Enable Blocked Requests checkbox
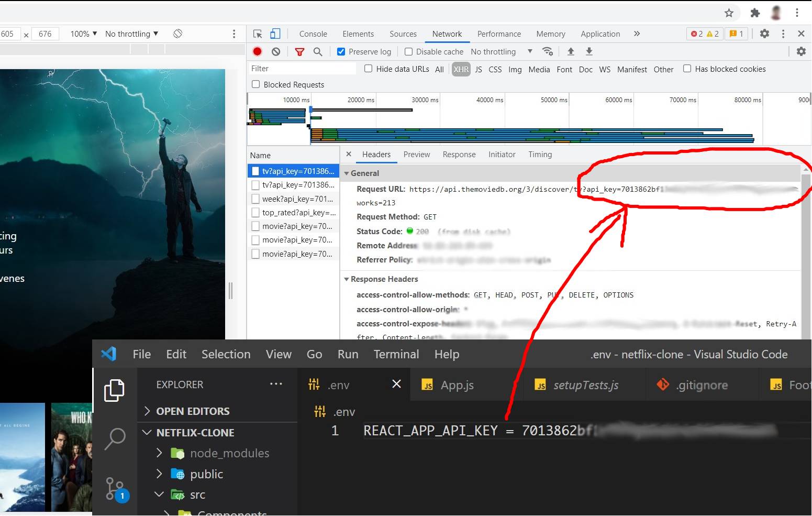 coord(255,84)
